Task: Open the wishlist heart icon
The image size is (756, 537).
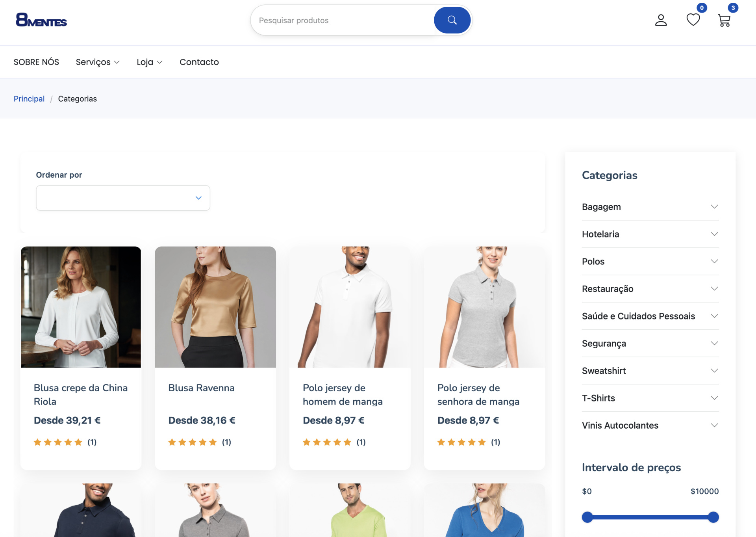Action: coord(693,20)
